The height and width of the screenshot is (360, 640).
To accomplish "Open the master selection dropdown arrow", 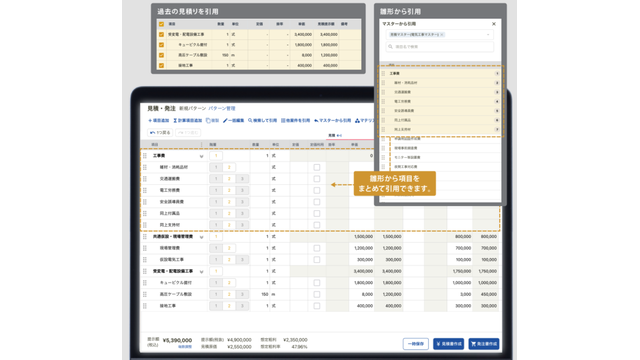I will 488,35.
